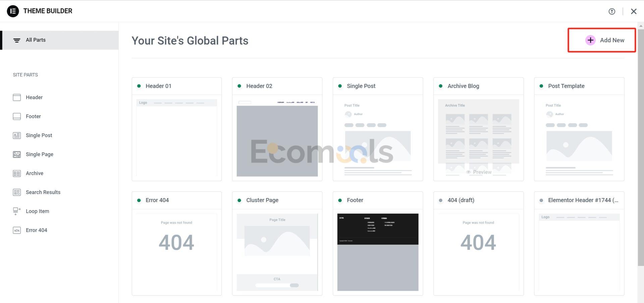The image size is (644, 303).
Task: Click the Single Page sidebar icon
Action: tap(17, 155)
